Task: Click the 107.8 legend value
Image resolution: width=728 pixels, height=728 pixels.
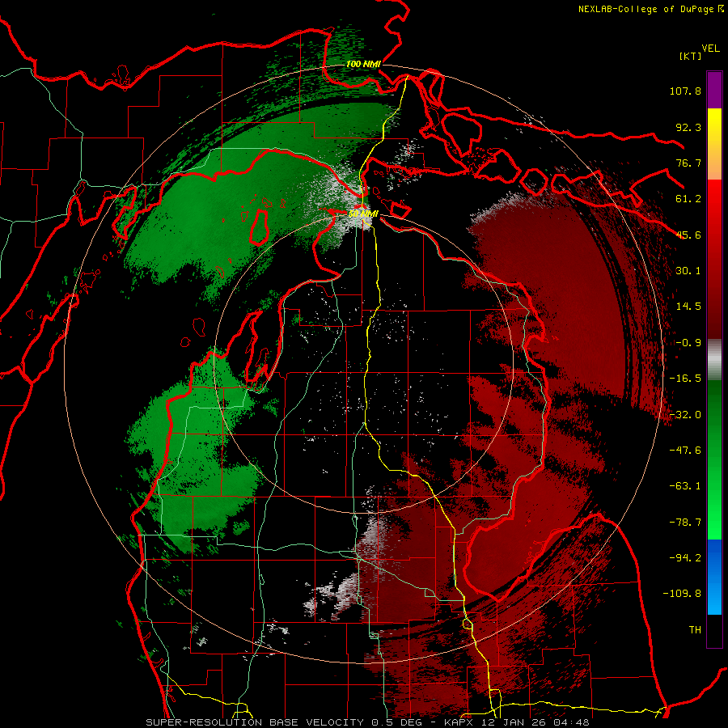Action: coord(685,91)
